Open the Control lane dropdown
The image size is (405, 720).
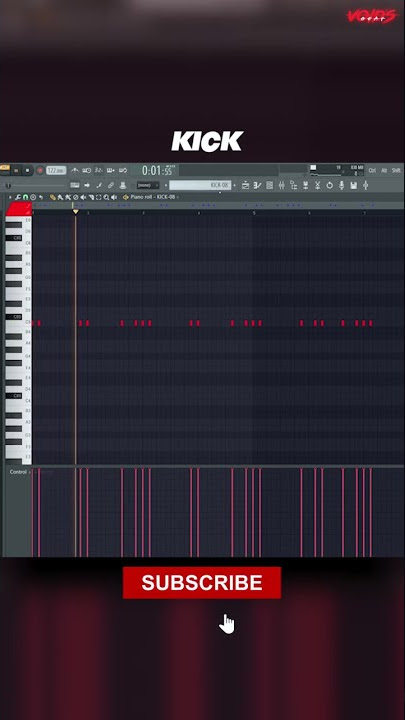19,472
